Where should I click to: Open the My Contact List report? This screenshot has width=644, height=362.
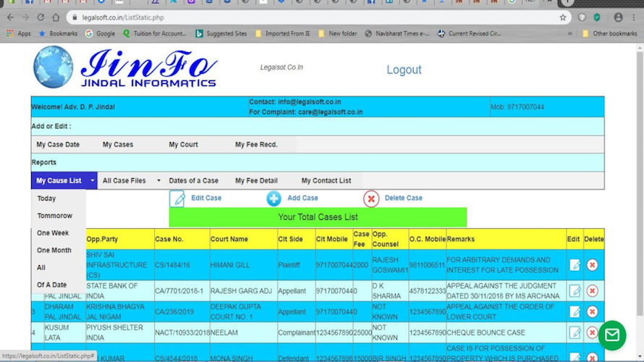pos(326,181)
